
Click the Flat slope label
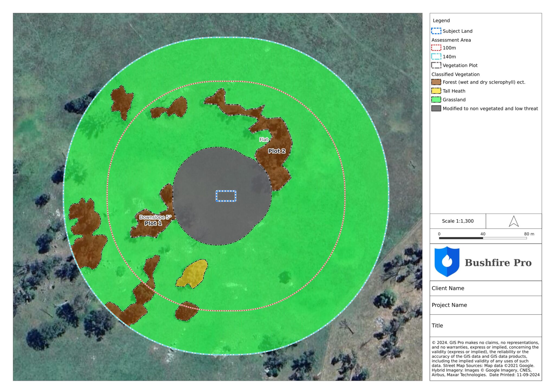click(x=264, y=139)
